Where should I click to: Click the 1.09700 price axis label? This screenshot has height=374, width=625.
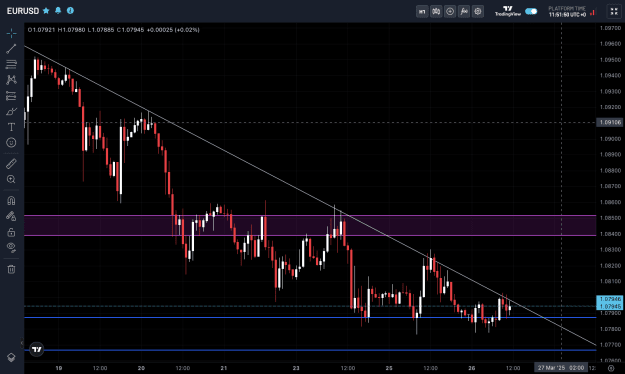tap(610, 28)
